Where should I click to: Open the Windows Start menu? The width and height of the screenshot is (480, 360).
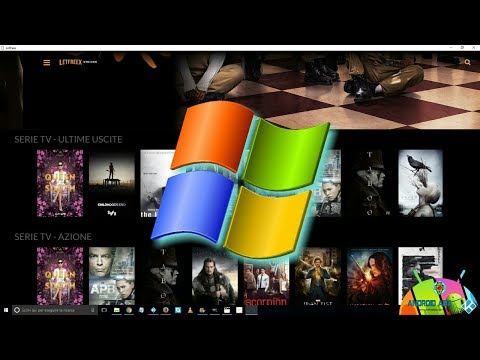[x=6, y=310]
